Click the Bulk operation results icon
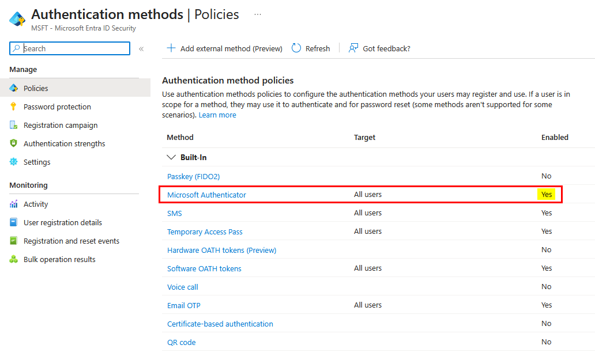 [x=14, y=259]
